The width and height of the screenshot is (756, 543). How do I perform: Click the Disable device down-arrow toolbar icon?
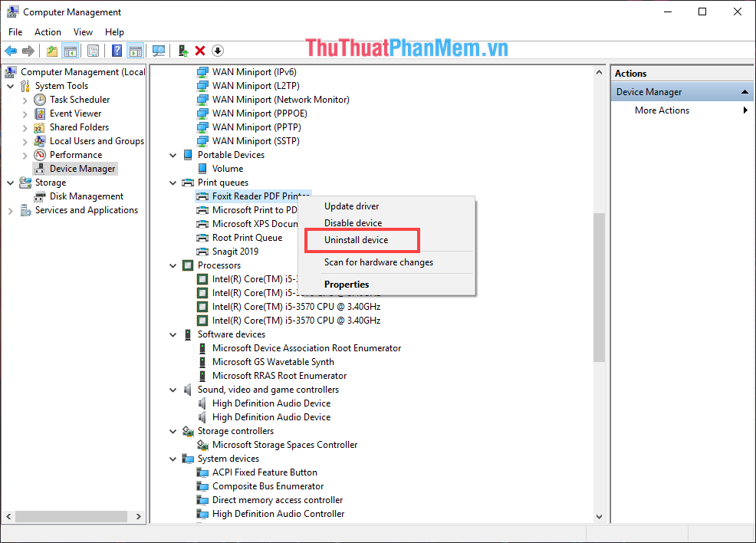pos(218,51)
